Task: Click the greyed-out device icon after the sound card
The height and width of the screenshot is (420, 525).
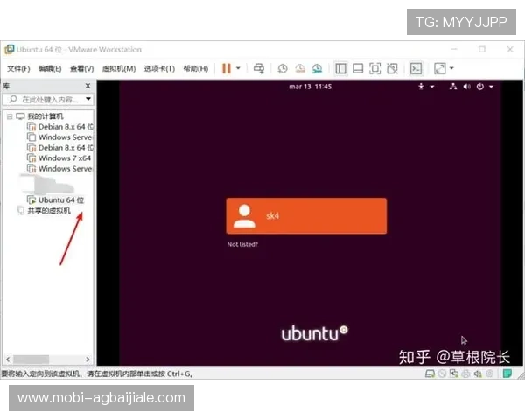Action: (489, 374)
